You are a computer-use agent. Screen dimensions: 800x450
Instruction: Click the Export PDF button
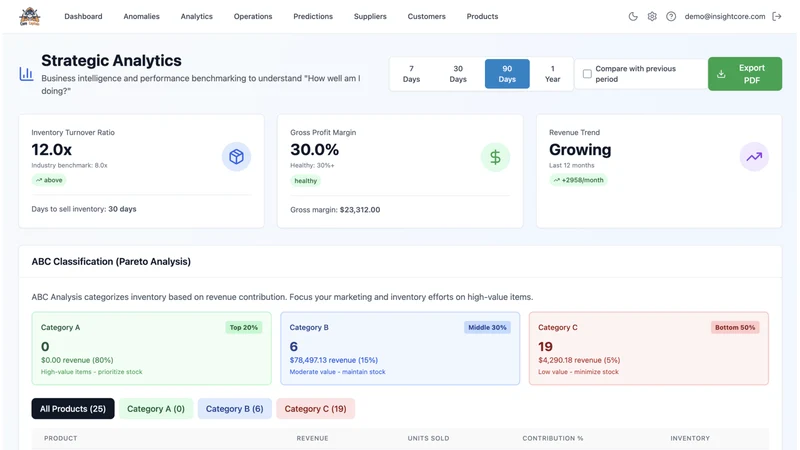point(745,74)
